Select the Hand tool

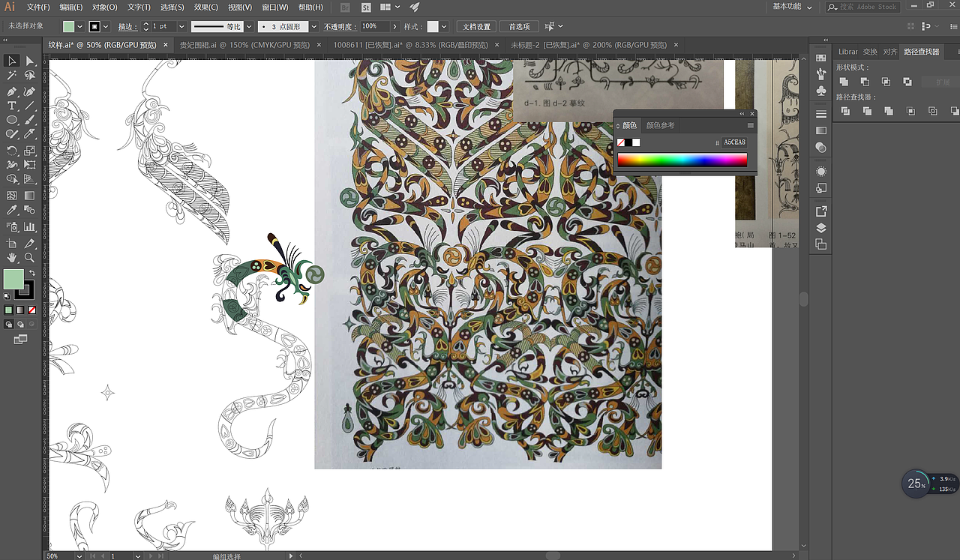pos(12,258)
